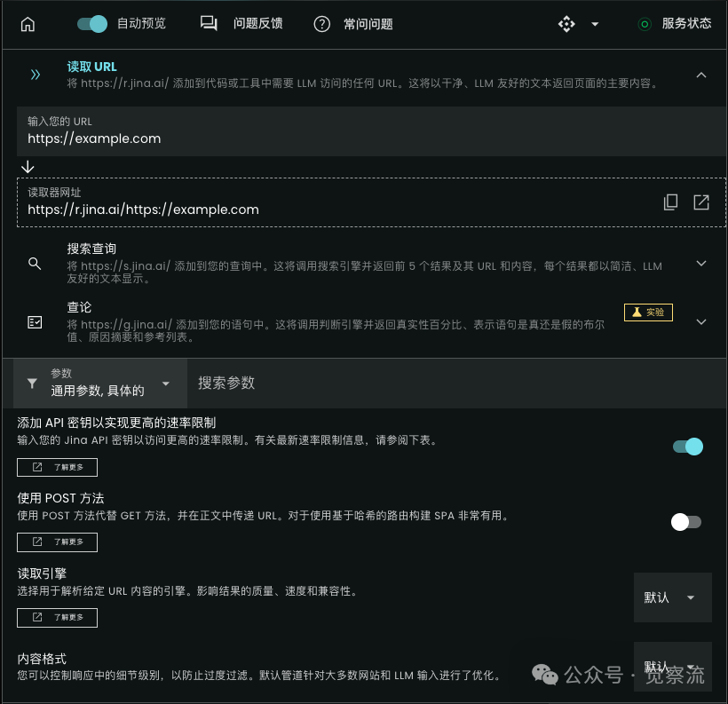Click the 使用 POST 方法 heading
The width and height of the screenshot is (728, 704).
tap(61, 498)
